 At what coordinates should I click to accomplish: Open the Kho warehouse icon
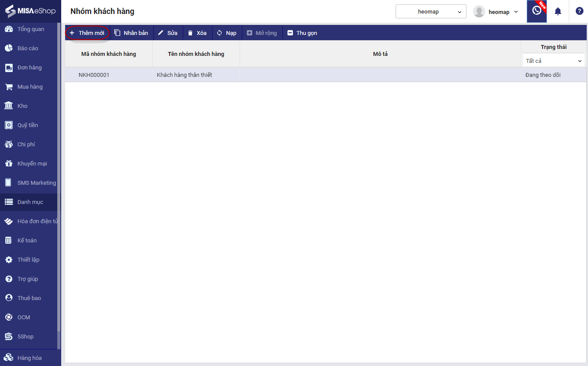point(8,106)
